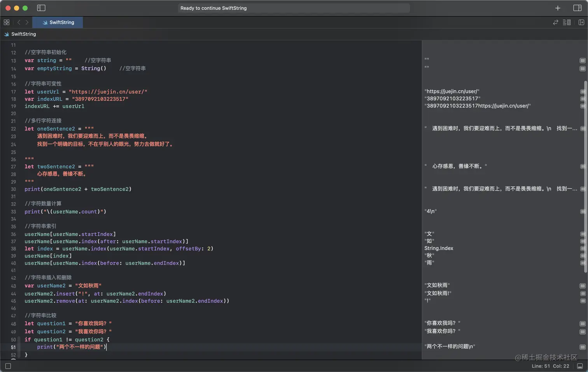Viewport: 588px width, 372px height.
Task: Click the code line print(oneSentence2 + twoSentence2)
Action: 78,189
